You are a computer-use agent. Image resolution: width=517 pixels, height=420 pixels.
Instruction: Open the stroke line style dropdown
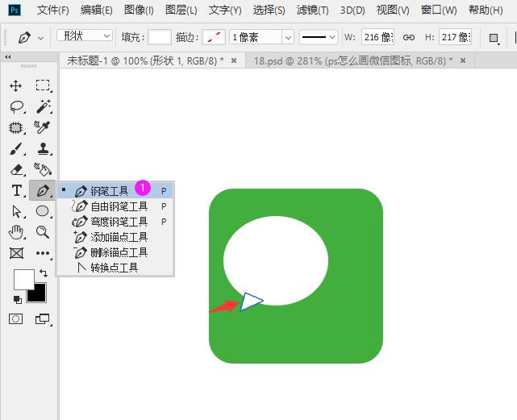318,37
